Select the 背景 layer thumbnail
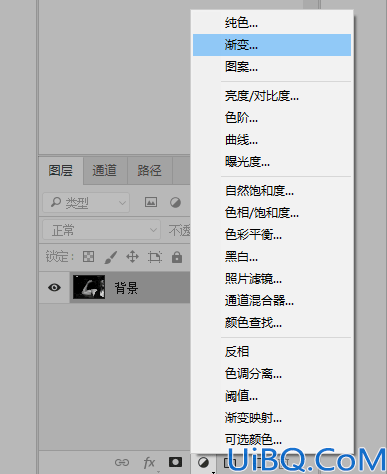 click(x=89, y=287)
